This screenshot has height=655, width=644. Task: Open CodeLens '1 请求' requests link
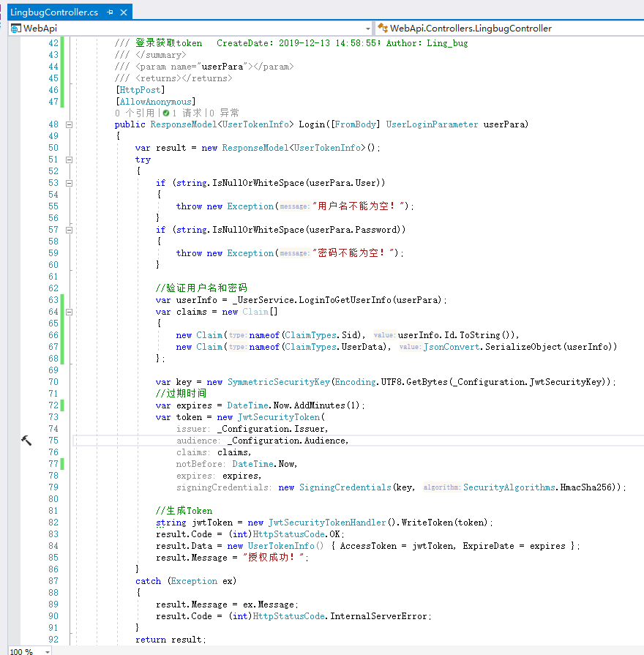point(187,113)
